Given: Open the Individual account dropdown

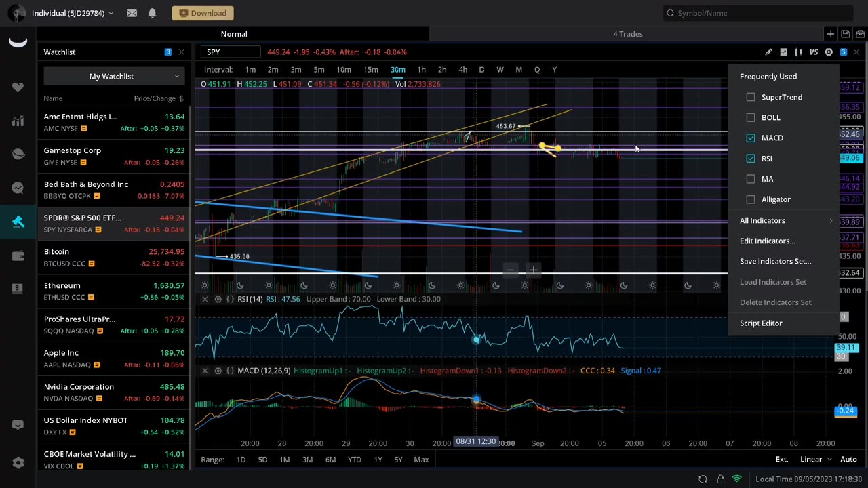Looking at the screenshot, I should [73, 13].
